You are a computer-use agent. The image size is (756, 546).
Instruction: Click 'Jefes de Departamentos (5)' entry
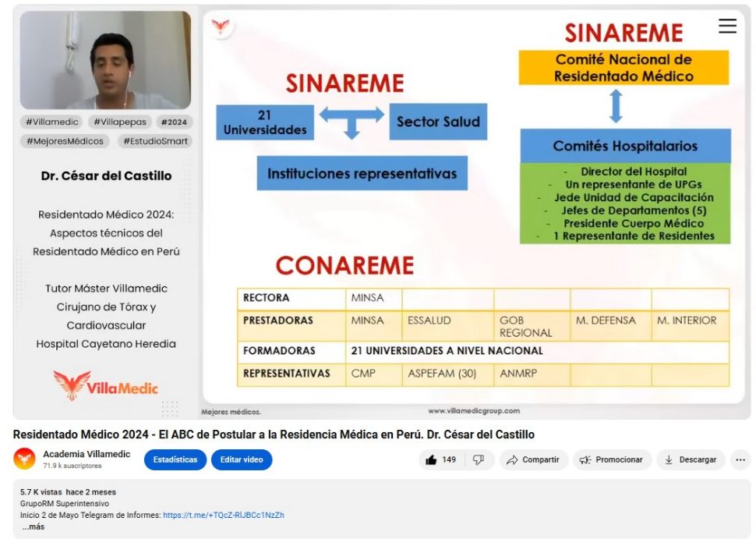[x=634, y=211]
